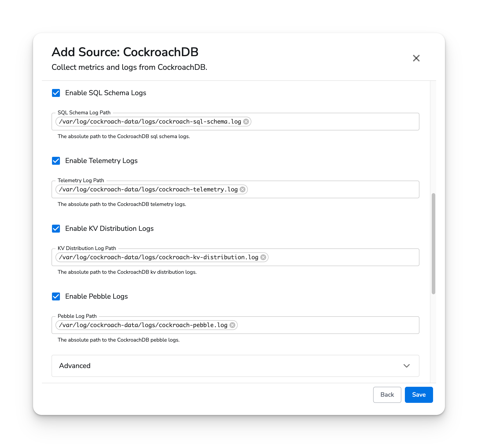
Task: Uncheck Enable SQL Schema Logs
Action: pos(56,93)
